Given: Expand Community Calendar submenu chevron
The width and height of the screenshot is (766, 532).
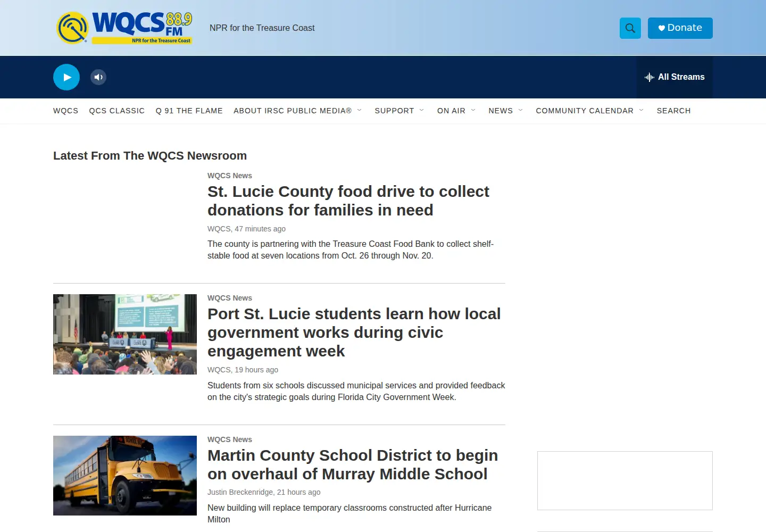Looking at the screenshot, I should pyautogui.click(x=642, y=110).
